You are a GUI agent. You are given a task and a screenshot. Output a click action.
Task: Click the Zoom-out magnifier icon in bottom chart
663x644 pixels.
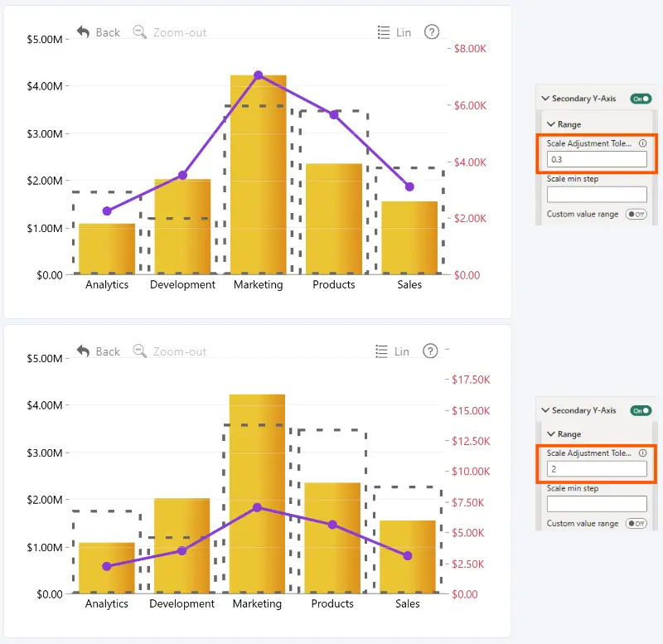tap(139, 351)
